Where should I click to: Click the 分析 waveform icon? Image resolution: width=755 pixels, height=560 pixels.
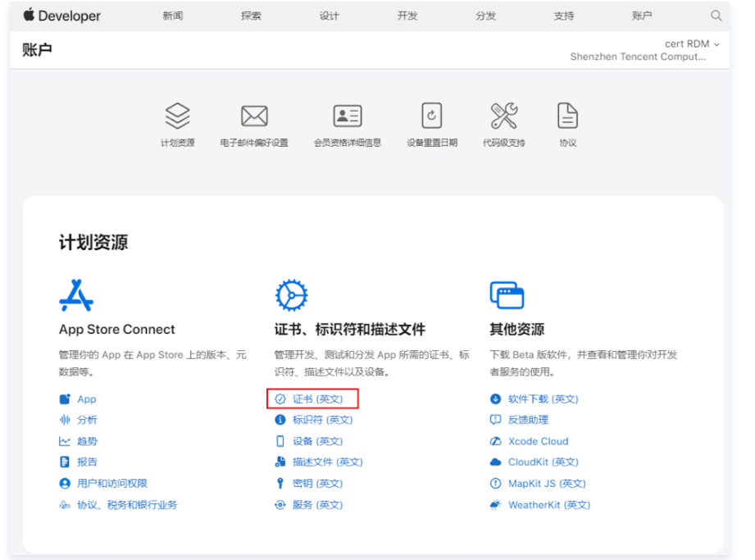[x=65, y=420]
